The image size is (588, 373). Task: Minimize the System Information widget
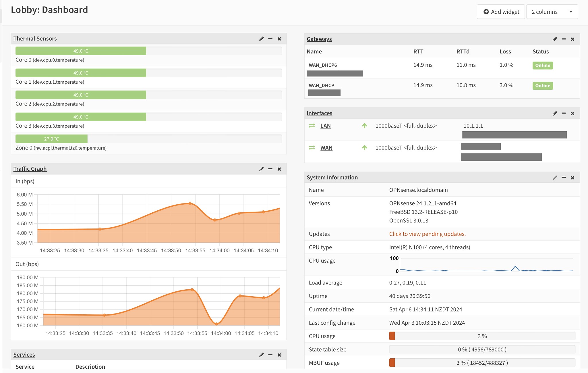click(564, 178)
